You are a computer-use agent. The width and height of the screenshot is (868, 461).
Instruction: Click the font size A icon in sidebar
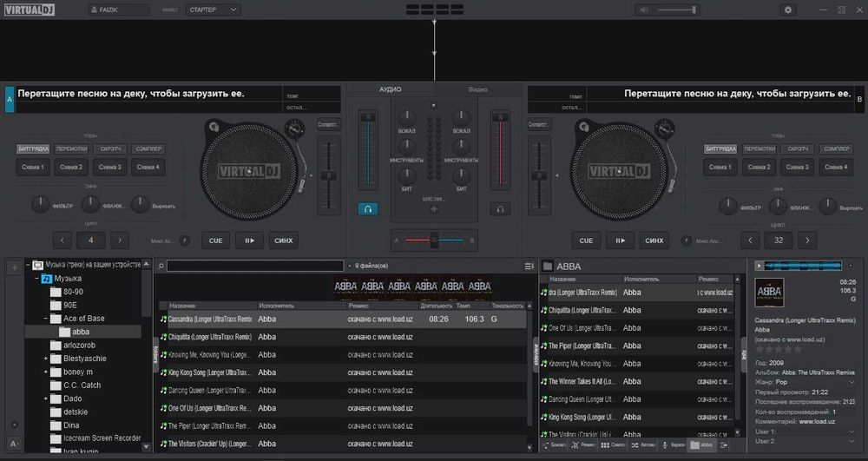pyautogui.click(x=14, y=444)
